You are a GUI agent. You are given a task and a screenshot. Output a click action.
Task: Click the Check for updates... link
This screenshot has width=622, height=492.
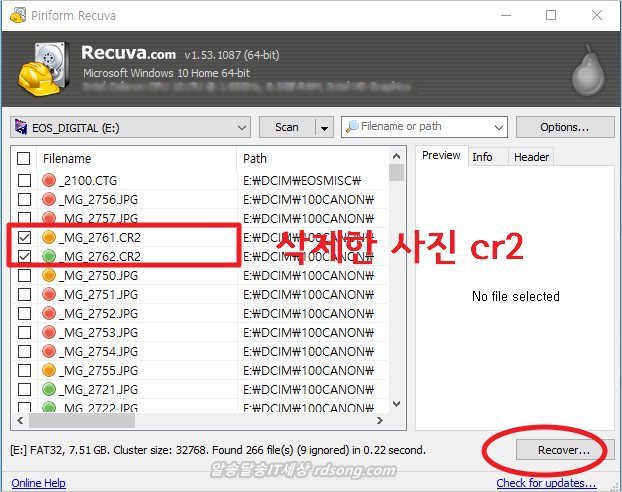pyautogui.click(x=546, y=483)
